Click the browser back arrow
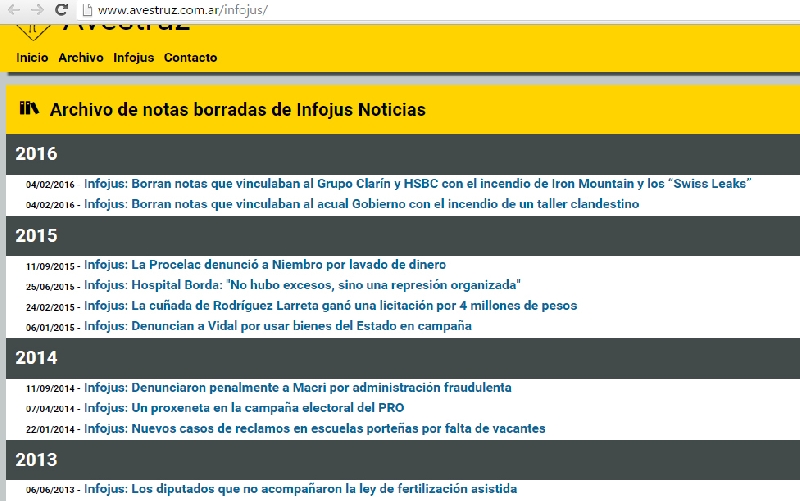 [x=14, y=9]
